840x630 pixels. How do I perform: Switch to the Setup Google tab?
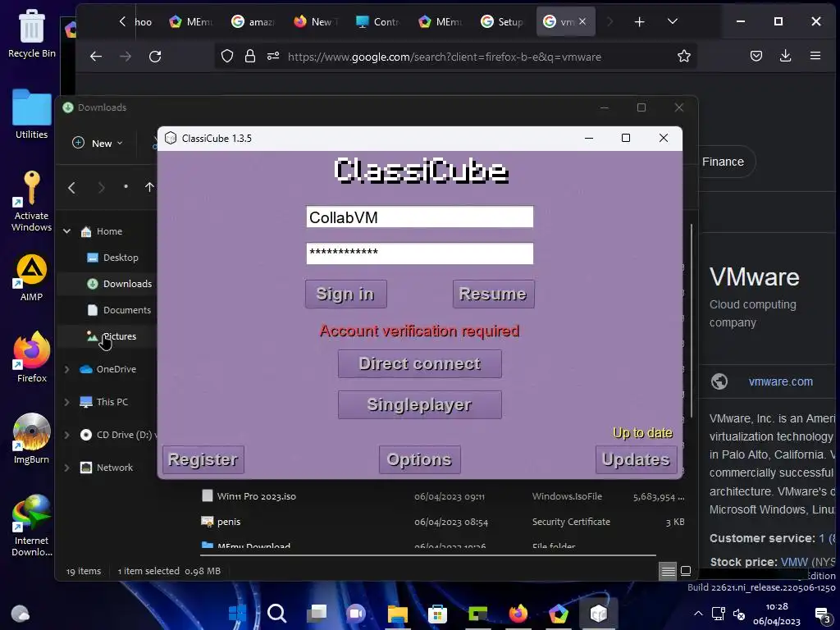(502, 22)
